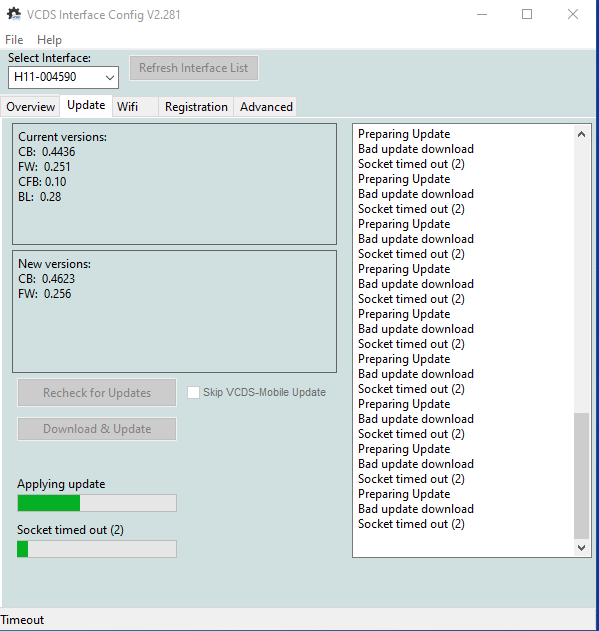Click the last Socket timed out (2) log line
This screenshot has height=631, width=599.
pyautogui.click(x=411, y=524)
